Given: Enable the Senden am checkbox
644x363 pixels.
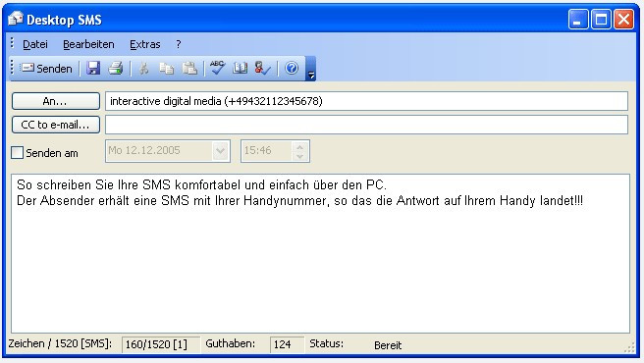Looking at the screenshot, I should pyautogui.click(x=17, y=153).
